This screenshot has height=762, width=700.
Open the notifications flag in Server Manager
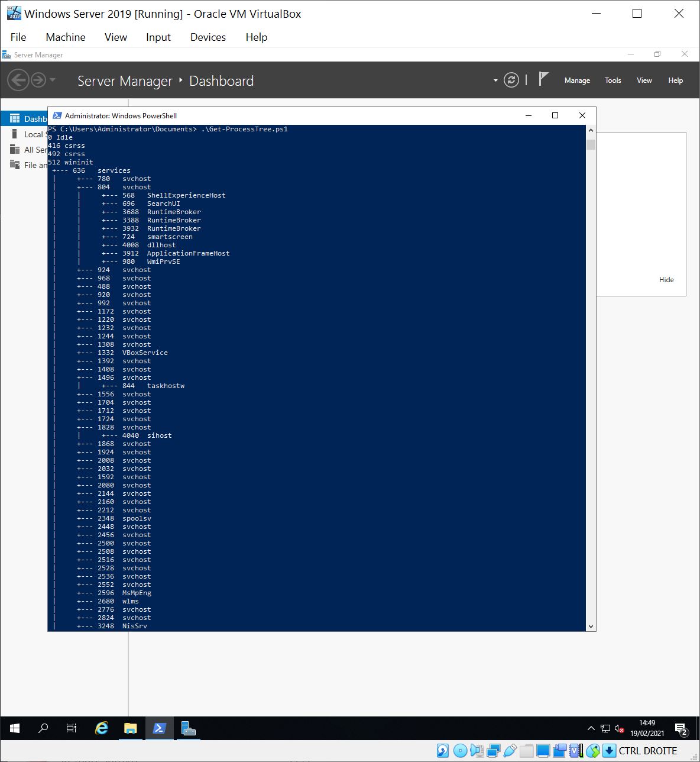coord(544,79)
